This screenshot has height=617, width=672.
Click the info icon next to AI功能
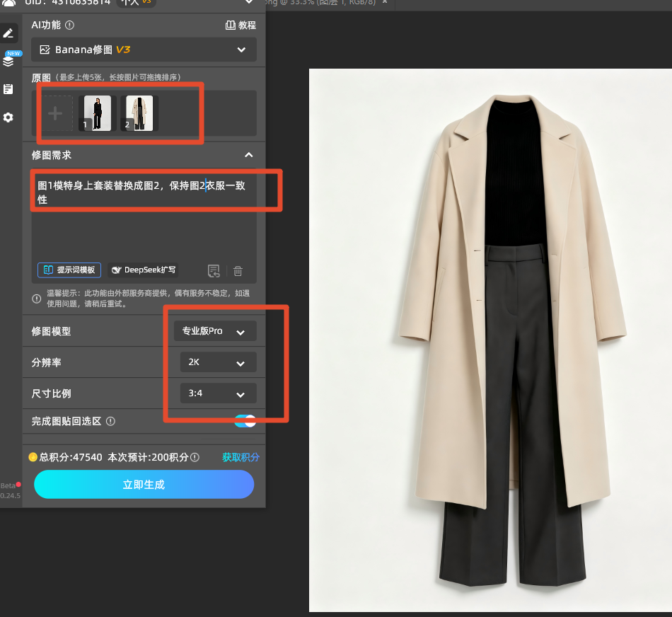tap(69, 25)
